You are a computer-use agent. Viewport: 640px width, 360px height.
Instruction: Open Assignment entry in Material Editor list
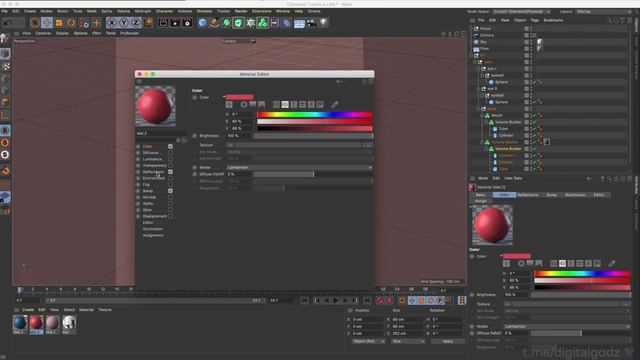pos(153,236)
